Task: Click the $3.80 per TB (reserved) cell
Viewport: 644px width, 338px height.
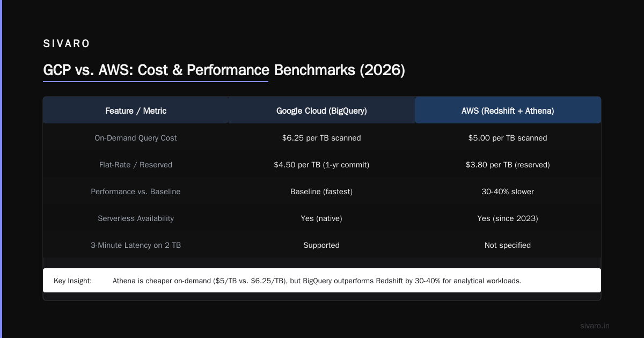Action: (508, 165)
